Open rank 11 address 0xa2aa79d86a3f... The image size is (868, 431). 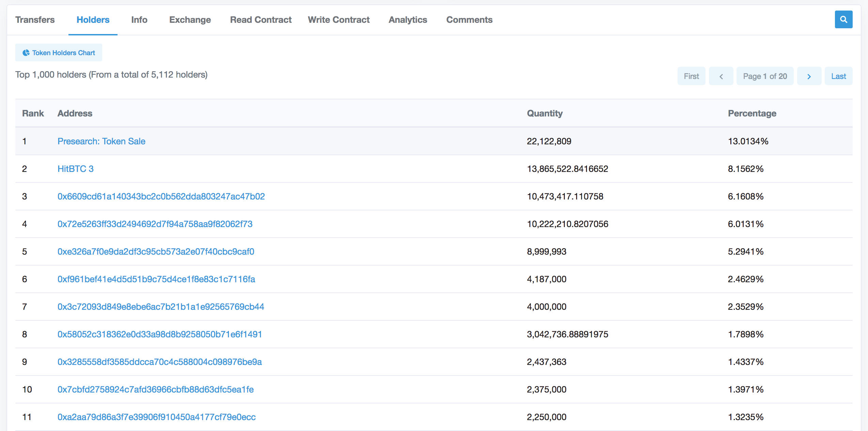[x=156, y=417]
